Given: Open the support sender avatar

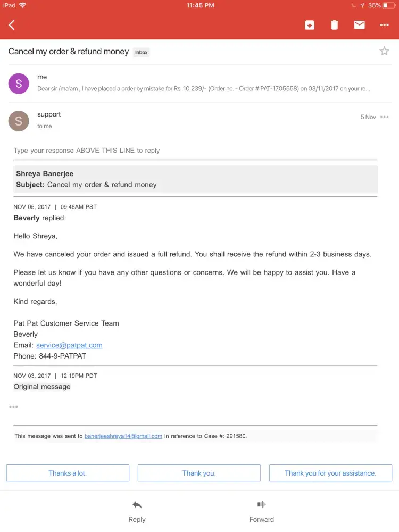Looking at the screenshot, I should 19,121.
